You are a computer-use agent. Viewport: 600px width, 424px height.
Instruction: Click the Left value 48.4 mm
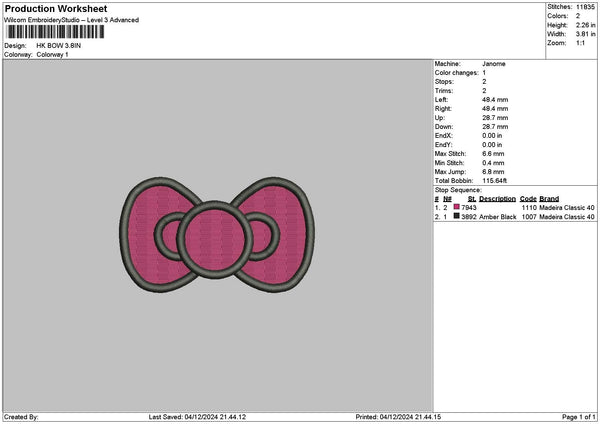point(495,99)
